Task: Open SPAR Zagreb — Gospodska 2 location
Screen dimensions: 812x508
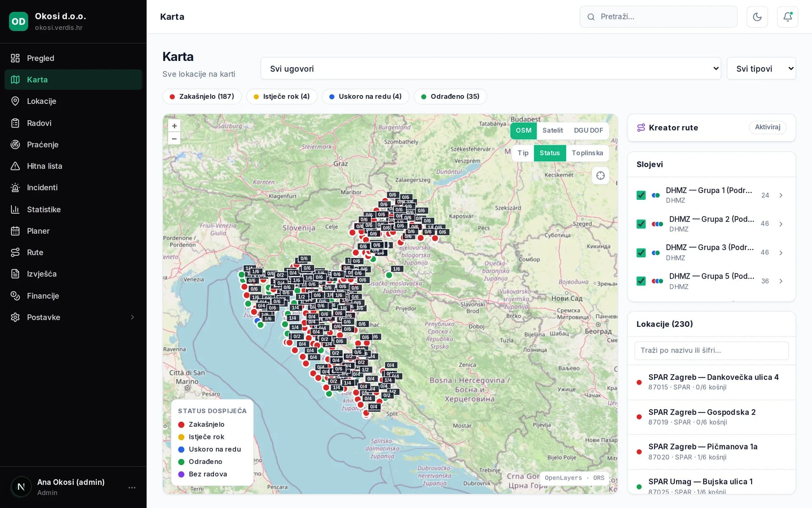Action: click(711, 417)
